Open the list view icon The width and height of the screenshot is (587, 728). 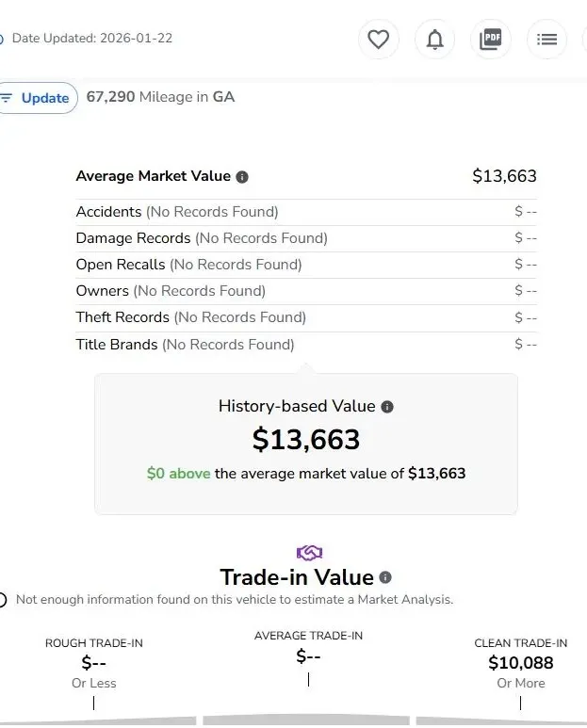tap(546, 40)
